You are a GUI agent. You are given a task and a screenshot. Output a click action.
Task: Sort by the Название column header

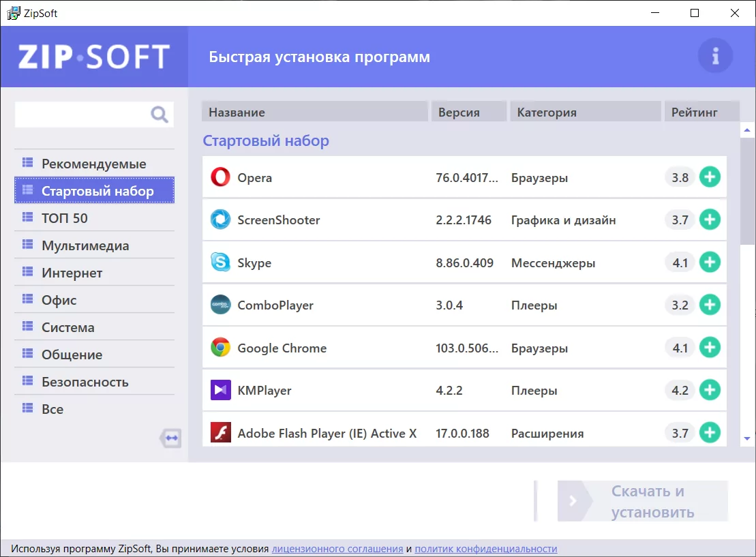click(315, 112)
